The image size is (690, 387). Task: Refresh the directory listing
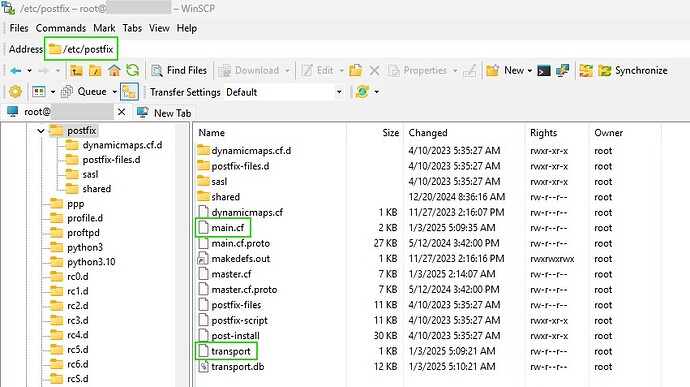tap(132, 70)
